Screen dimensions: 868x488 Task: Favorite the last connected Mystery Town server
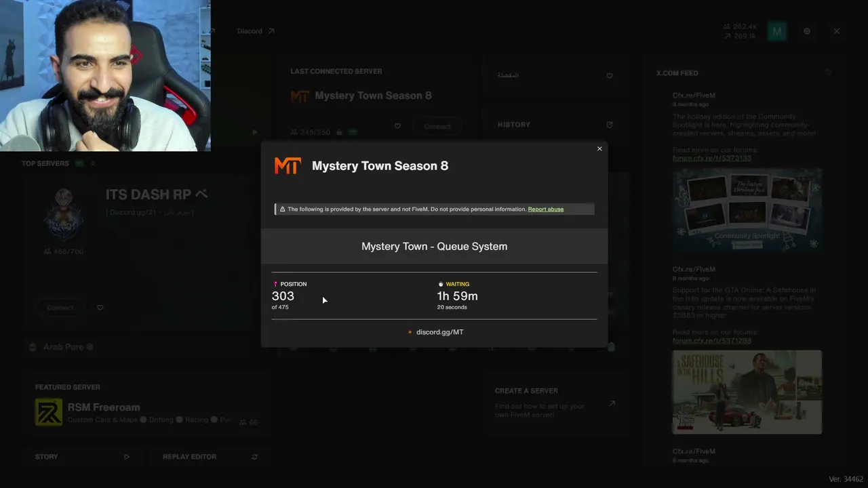(x=397, y=126)
